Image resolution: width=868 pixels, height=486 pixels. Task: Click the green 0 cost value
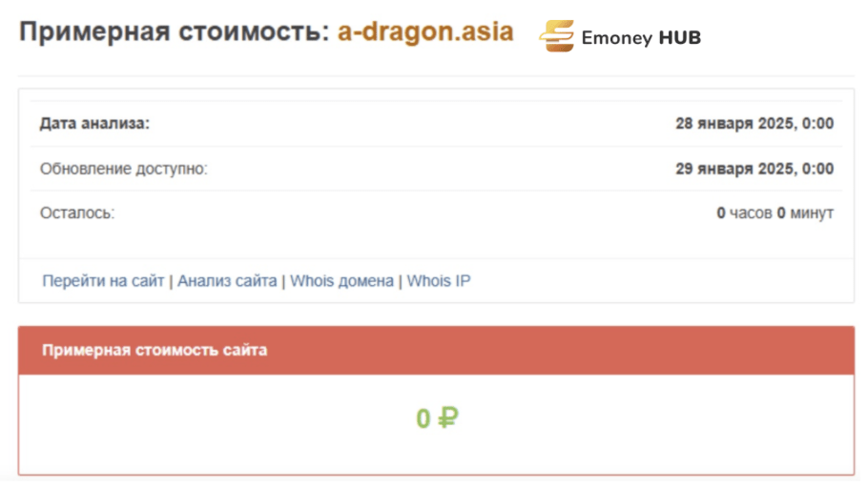423,418
